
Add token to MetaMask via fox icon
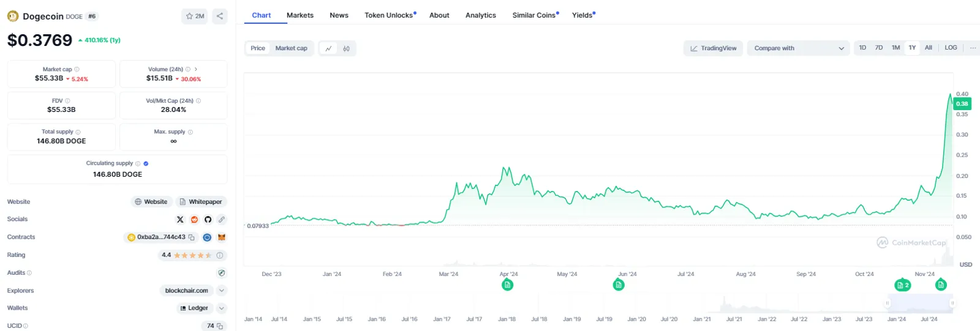[x=222, y=237]
